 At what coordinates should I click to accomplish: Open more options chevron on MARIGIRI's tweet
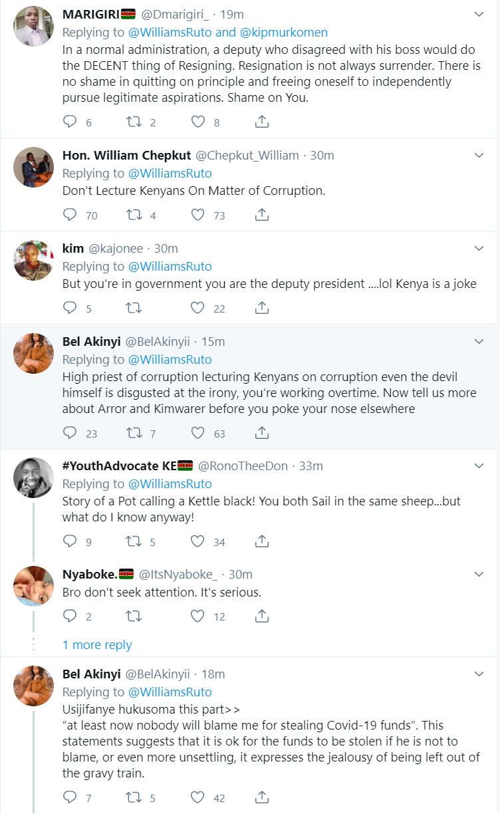(x=479, y=14)
